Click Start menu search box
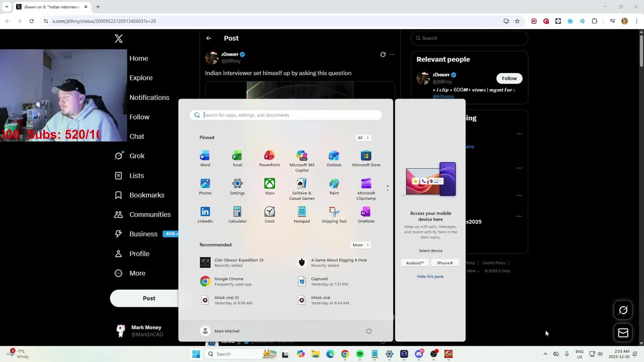The width and height of the screenshot is (644, 362). (x=286, y=115)
